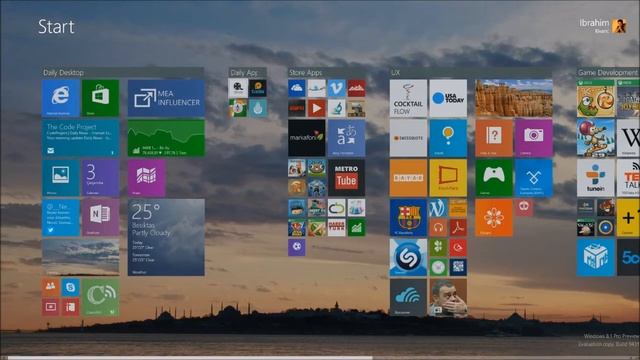640x360 pixels.
Task: Open the Twitter live tile
Action: [x=60, y=218]
